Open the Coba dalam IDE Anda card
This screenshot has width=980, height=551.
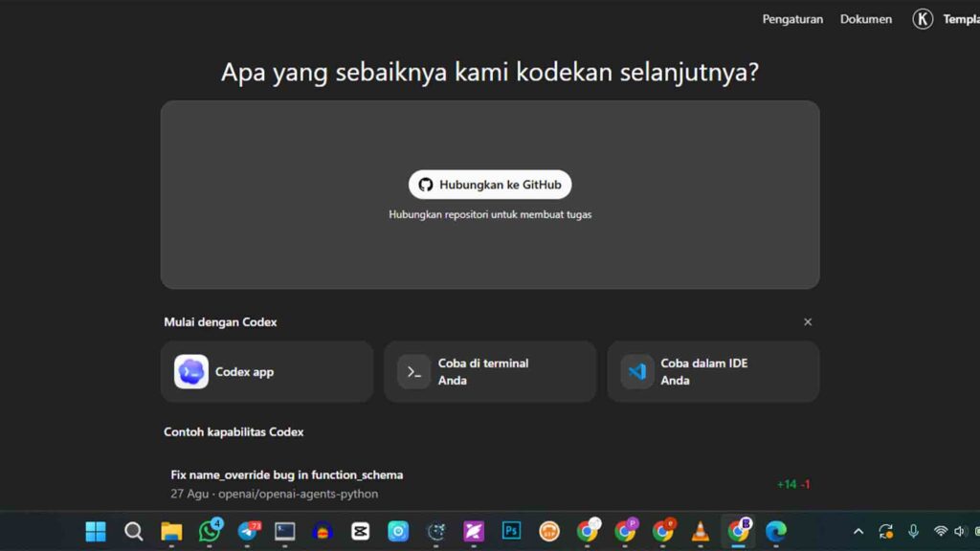pos(713,371)
